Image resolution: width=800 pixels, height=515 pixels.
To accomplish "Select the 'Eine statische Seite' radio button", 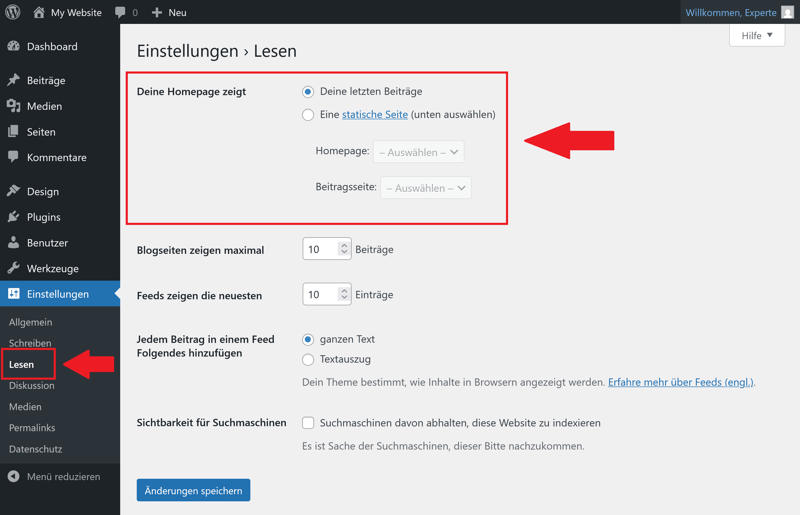I will [x=308, y=115].
